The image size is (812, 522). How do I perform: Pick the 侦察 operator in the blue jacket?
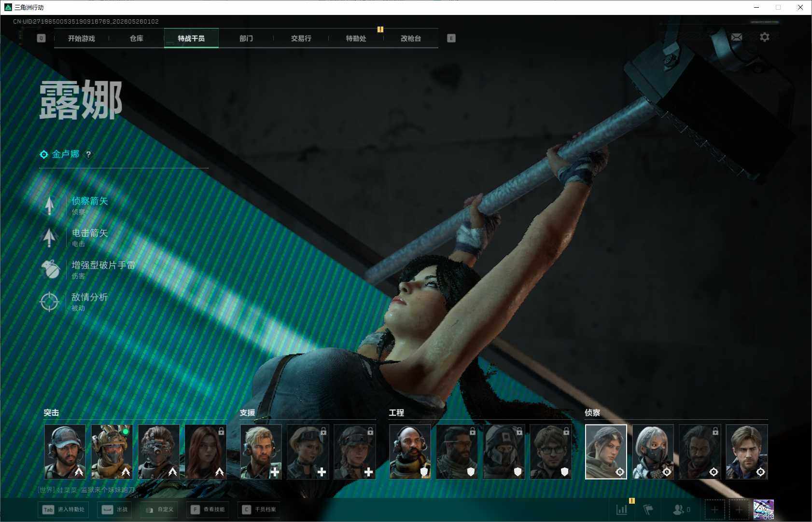point(747,452)
